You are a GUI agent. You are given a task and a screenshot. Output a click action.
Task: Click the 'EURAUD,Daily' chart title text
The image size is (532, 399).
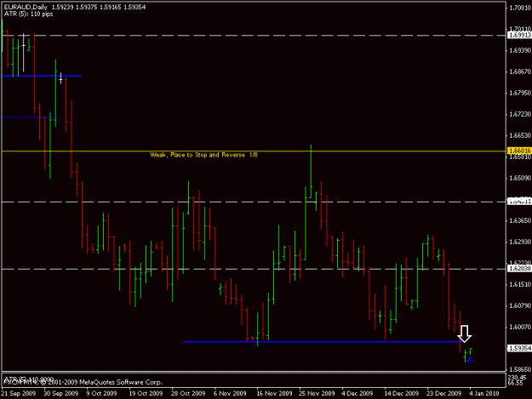click(x=26, y=7)
